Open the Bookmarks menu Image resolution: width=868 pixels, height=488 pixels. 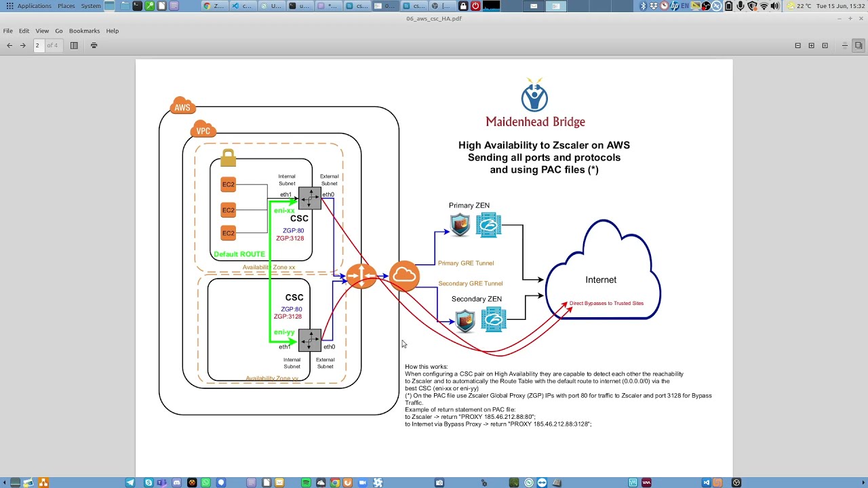84,30
